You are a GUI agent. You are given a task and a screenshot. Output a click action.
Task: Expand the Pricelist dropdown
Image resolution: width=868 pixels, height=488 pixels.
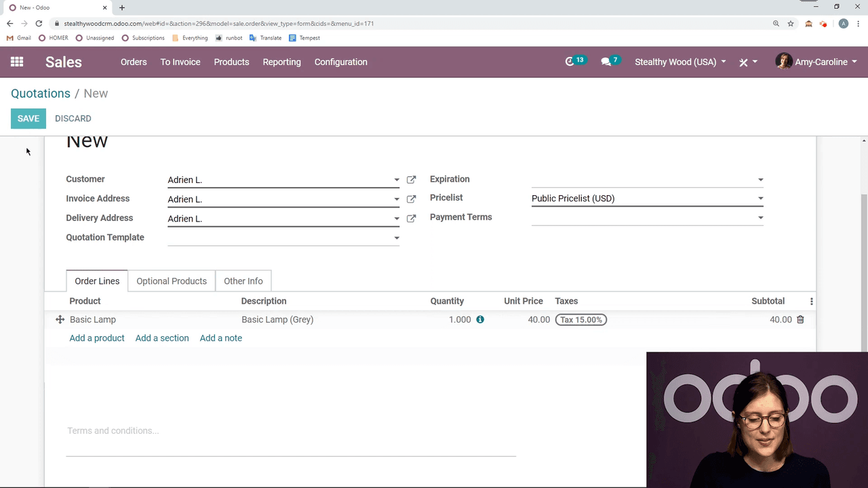pos(760,199)
